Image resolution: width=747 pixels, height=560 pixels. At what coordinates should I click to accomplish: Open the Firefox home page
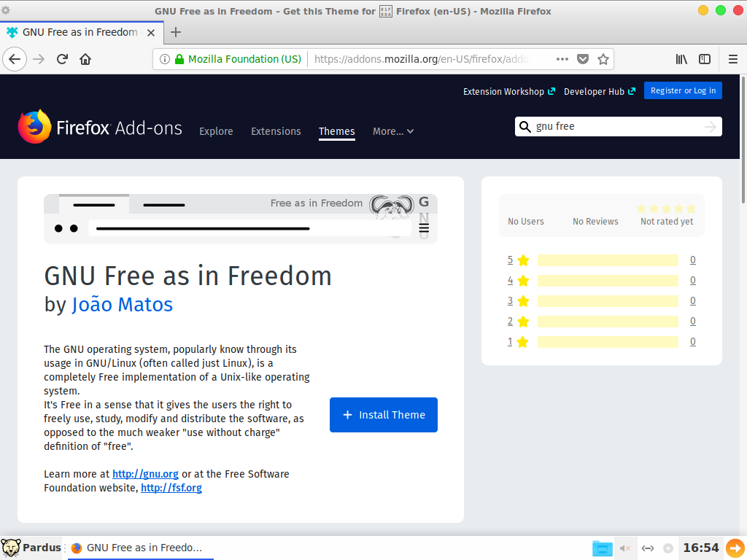(85, 59)
